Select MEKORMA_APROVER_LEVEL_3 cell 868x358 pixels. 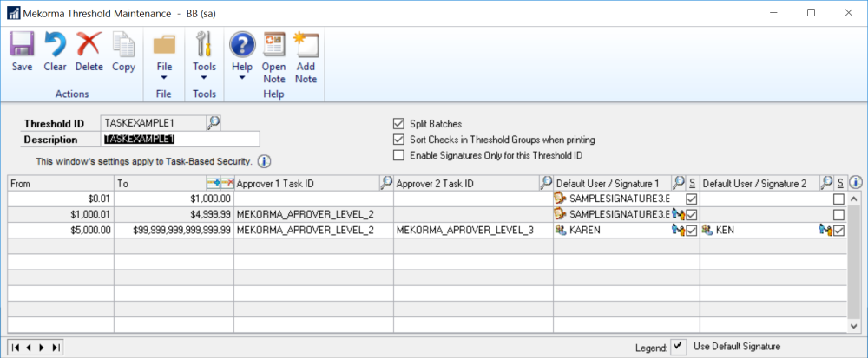pos(473,231)
